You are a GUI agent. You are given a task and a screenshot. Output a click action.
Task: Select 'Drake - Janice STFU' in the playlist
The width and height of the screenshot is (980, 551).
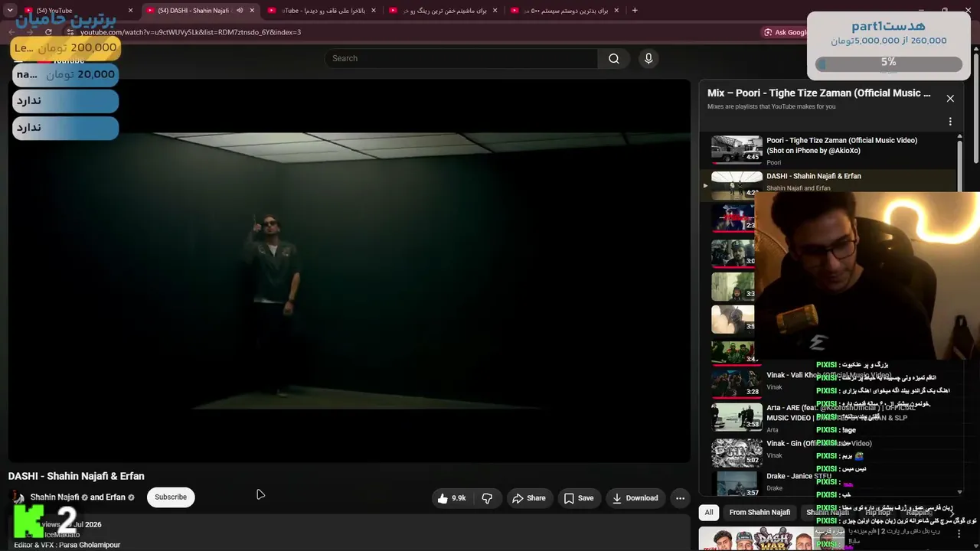[x=799, y=476]
